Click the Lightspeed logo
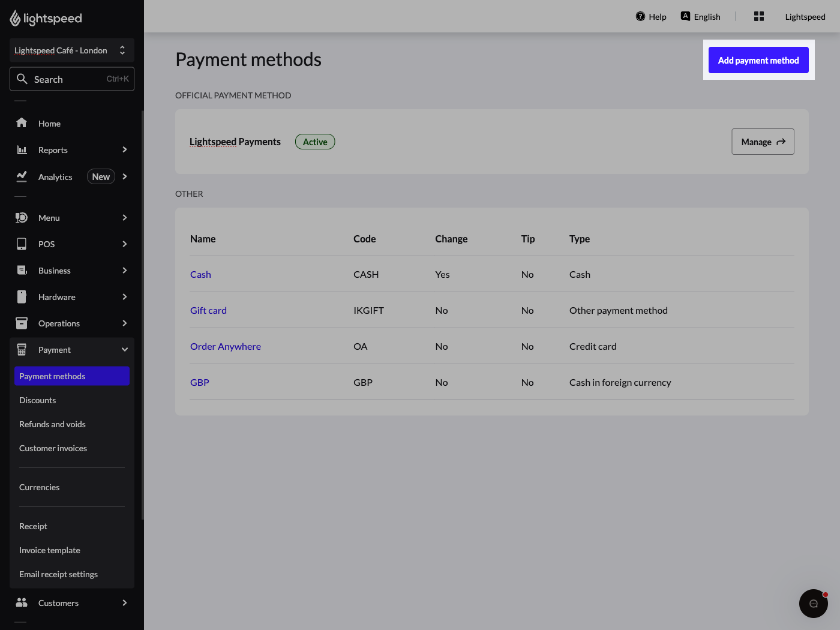Image resolution: width=840 pixels, height=630 pixels. coord(46,18)
